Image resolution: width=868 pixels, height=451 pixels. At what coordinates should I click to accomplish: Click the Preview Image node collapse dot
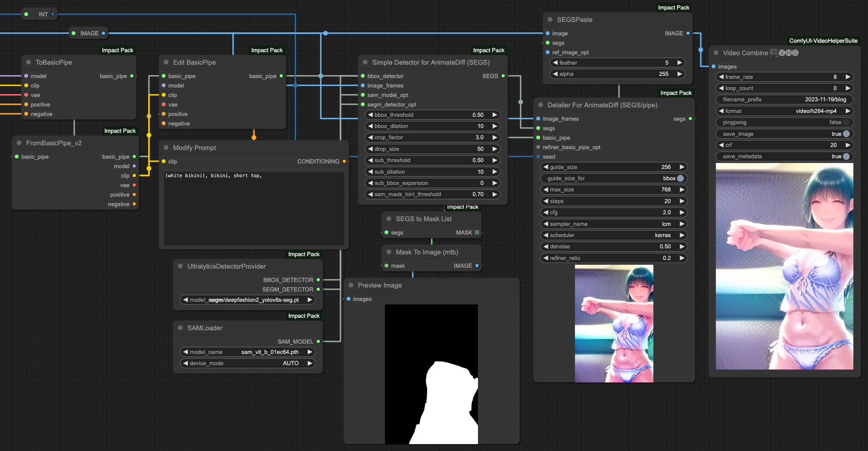point(351,285)
